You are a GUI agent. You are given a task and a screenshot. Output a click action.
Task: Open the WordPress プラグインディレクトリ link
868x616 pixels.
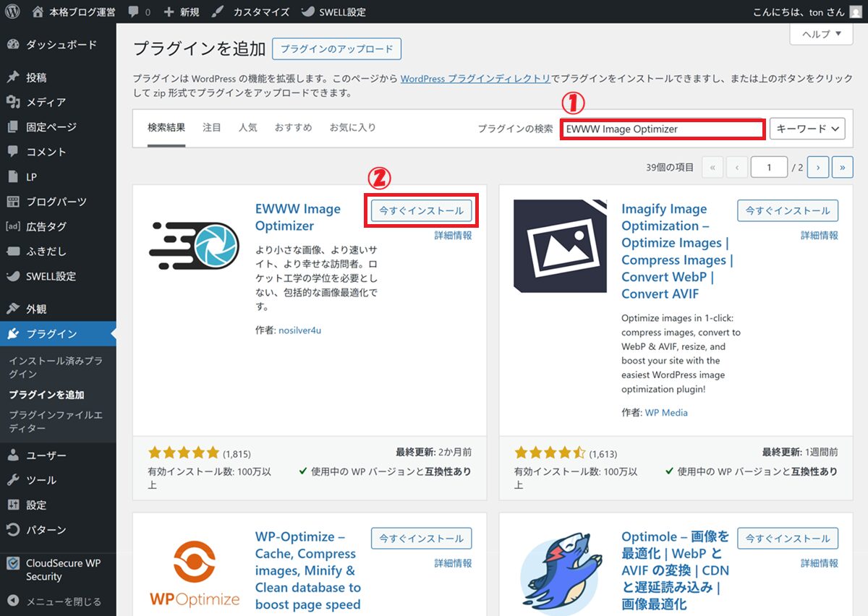475,79
